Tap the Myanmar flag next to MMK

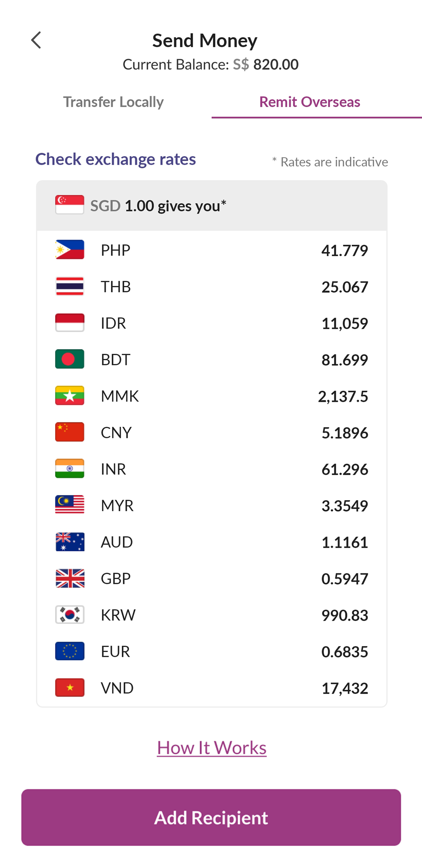pos(70,395)
